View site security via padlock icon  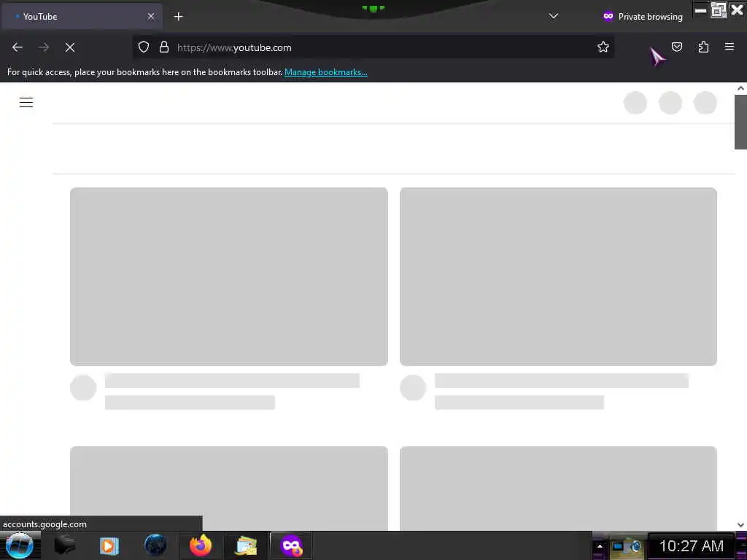click(164, 47)
